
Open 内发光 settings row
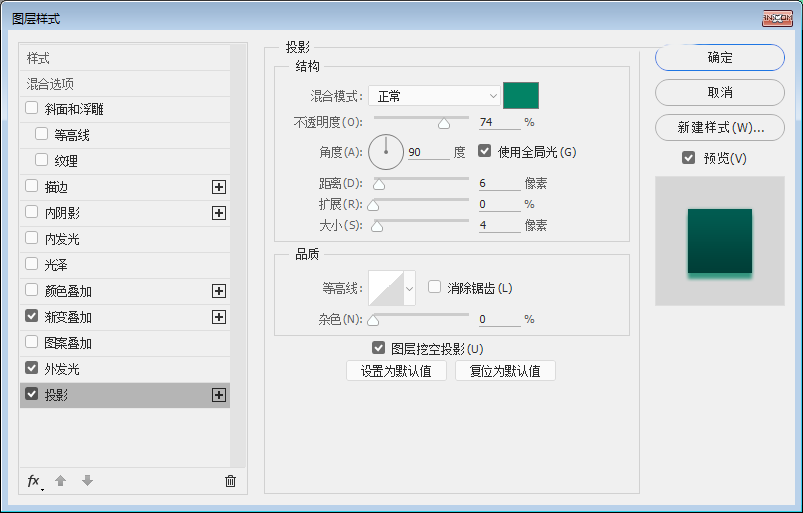124,239
